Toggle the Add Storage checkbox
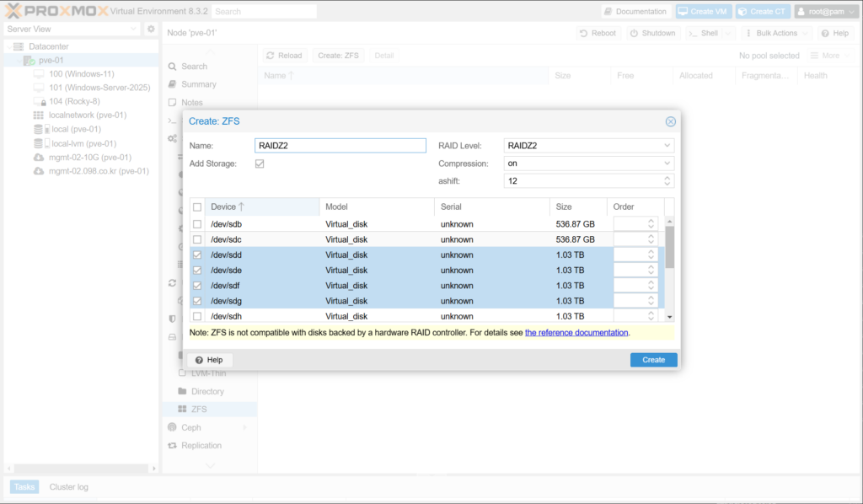This screenshot has width=863, height=504. 260,164
